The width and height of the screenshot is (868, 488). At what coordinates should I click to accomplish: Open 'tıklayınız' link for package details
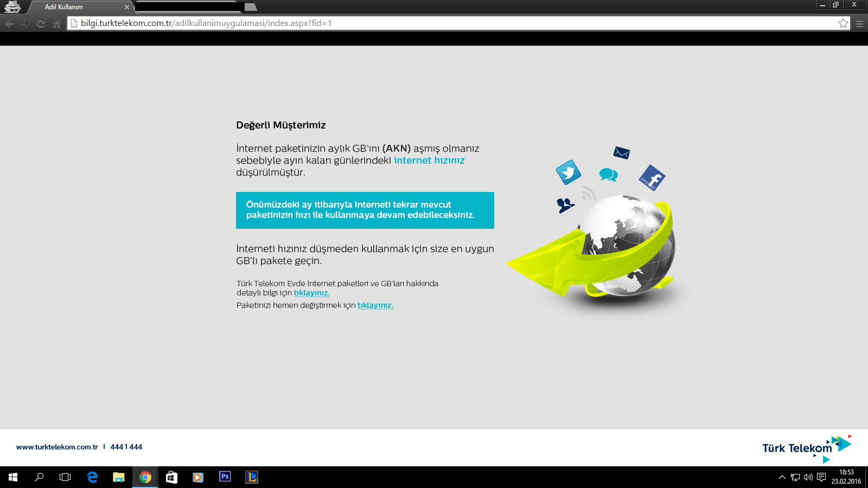311,293
